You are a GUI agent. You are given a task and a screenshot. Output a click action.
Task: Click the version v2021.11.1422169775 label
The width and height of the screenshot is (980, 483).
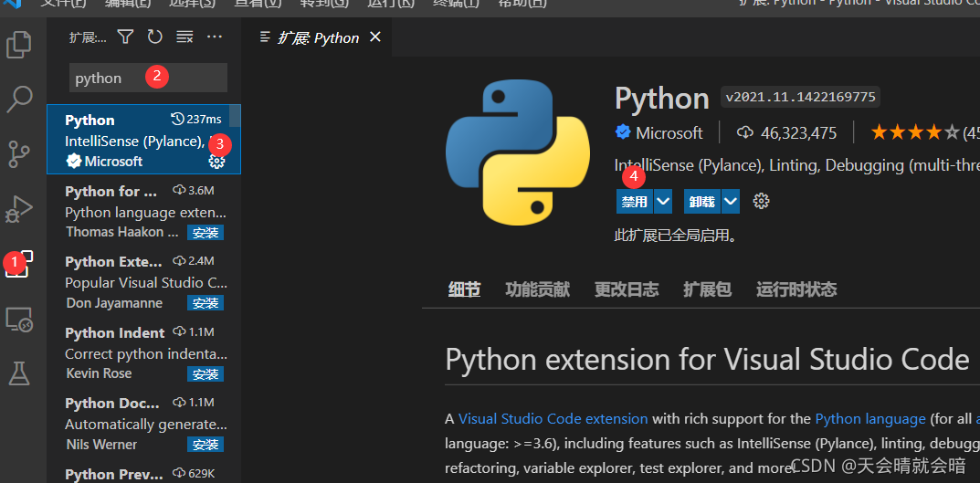tap(801, 98)
